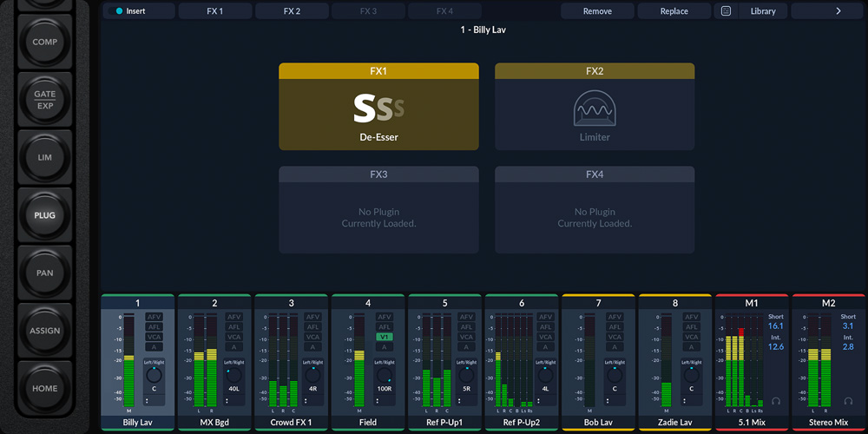Toggle AFL on MX Bgd channel

(233, 326)
